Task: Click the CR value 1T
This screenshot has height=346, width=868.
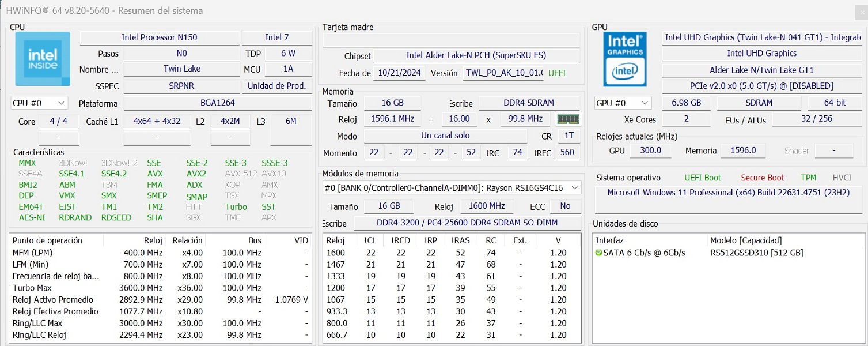Action: pos(568,136)
